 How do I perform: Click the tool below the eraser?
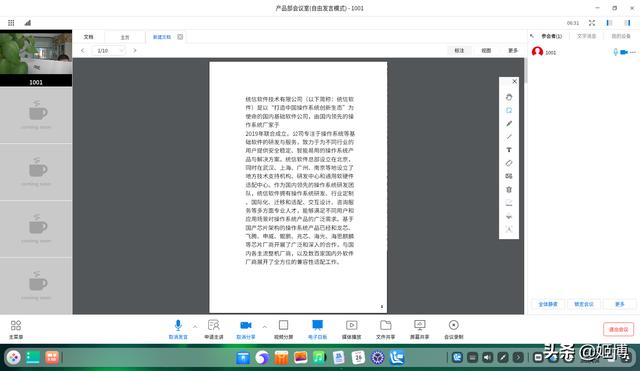pos(509,176)
